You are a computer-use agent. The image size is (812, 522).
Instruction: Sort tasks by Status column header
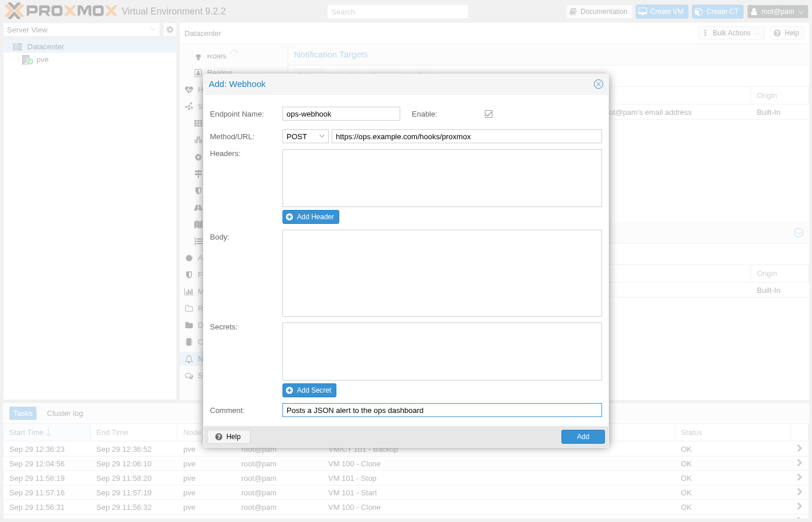point(733,433)
